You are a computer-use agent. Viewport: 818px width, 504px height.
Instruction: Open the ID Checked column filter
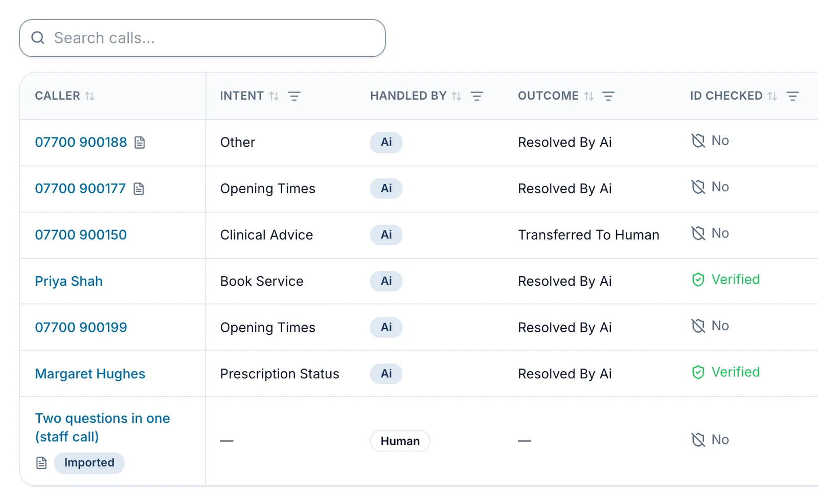point(792,96)
